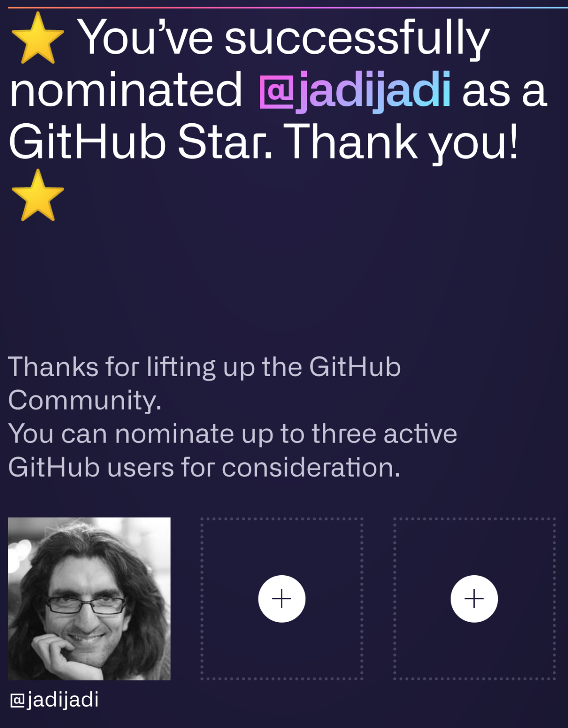Click the "as a" text after the mention
Viewport: 568px width, 728px height.
504,91
